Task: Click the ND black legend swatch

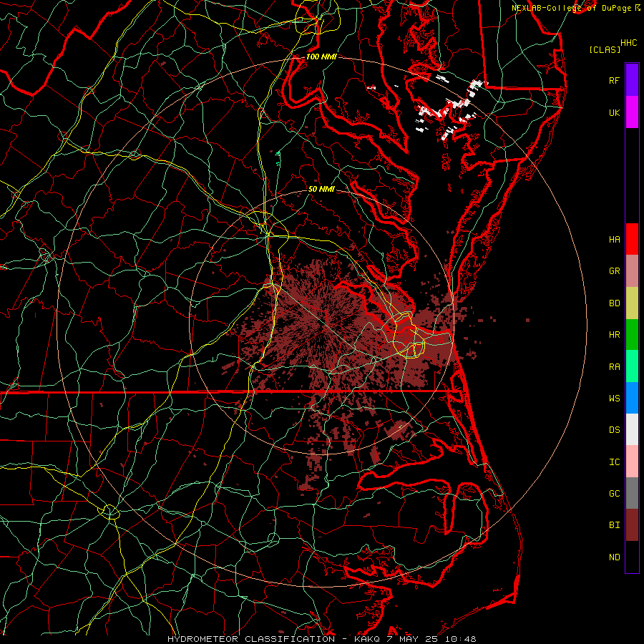Action: pyautogui.click(x=632, y=557)
